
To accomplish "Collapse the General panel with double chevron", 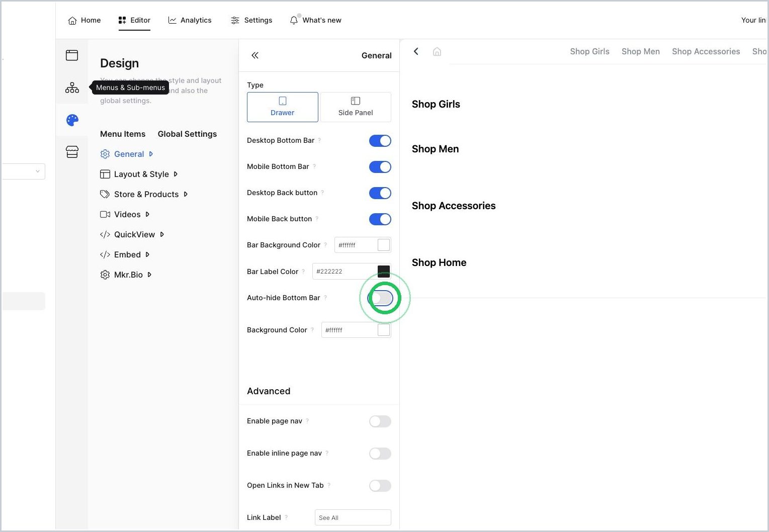I will 255,55.
